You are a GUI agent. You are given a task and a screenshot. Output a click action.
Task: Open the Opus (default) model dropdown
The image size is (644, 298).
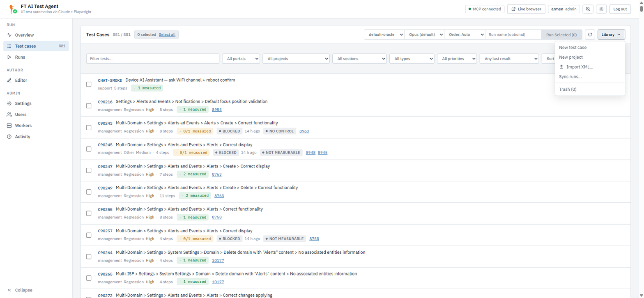(x=424, y=35)
